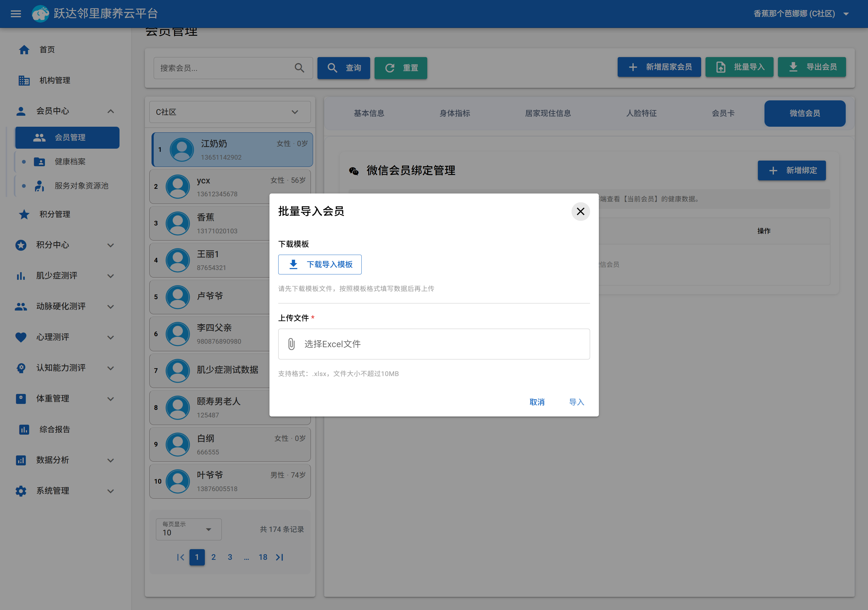Click 白纲's avatar icon
Image resolution: width=868 pixels, height=610 pixels.
(178, 444)
